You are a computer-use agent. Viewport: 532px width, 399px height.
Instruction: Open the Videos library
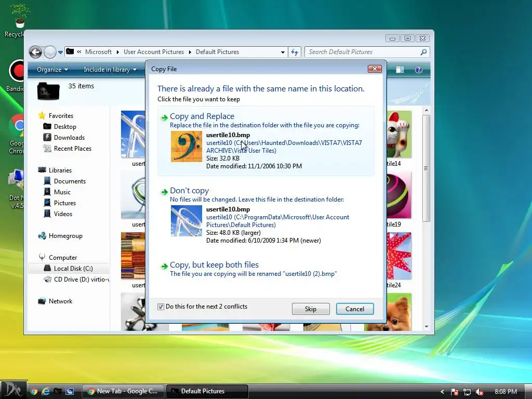coord(63,214)
